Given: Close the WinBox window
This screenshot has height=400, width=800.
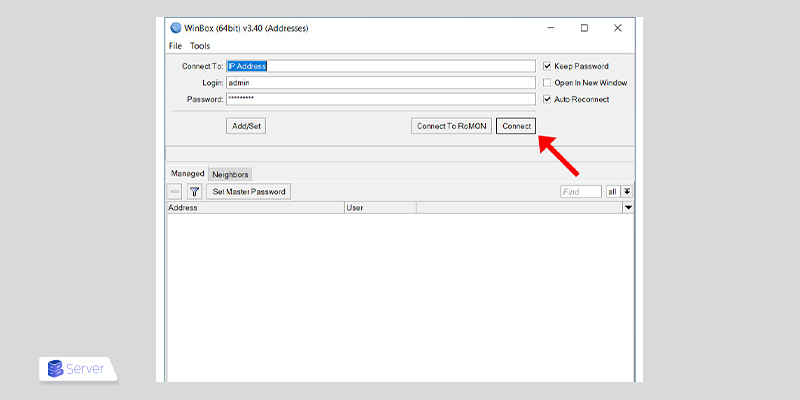Looking at the screenshot, I should coord(617,28).
